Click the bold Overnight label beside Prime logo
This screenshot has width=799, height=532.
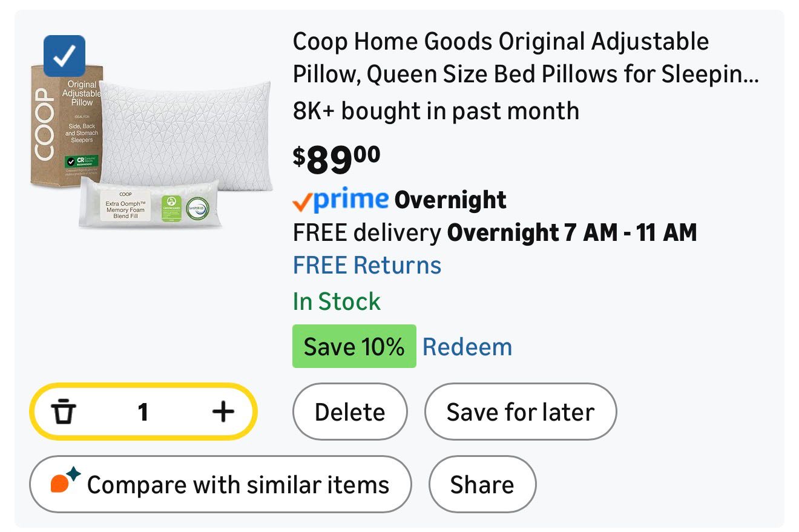point(450,200)
